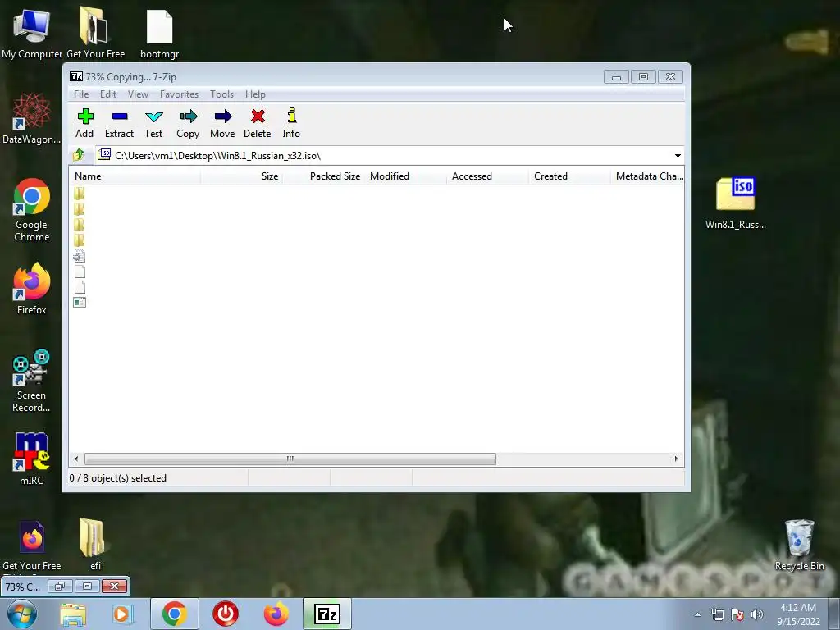Run the Test archive tool
The height and width of the screenshot is (630, 840).
[x=153, y=124]
